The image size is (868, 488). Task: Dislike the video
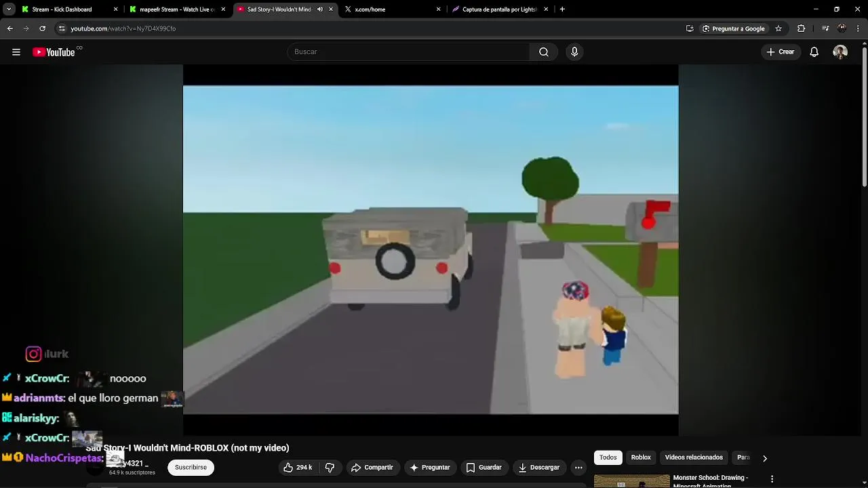coord(330,468)
